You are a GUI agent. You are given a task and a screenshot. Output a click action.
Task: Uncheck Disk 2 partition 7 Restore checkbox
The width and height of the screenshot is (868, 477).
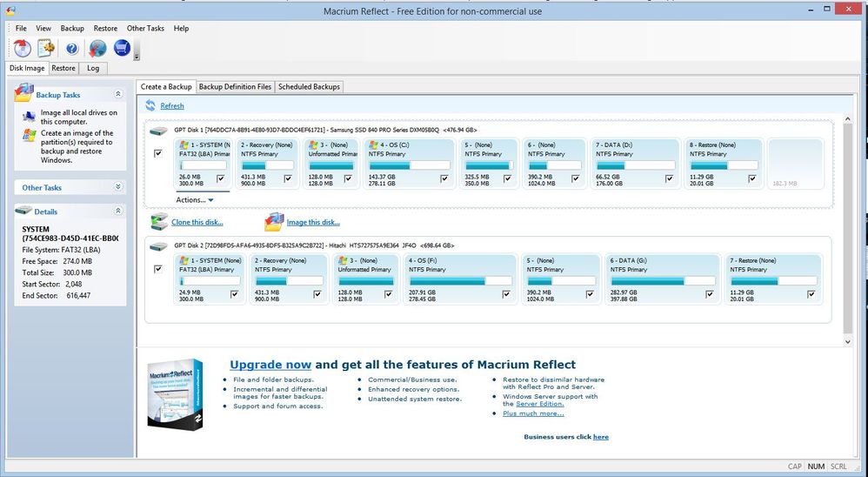pyautogui.click(x=811, y=294)
